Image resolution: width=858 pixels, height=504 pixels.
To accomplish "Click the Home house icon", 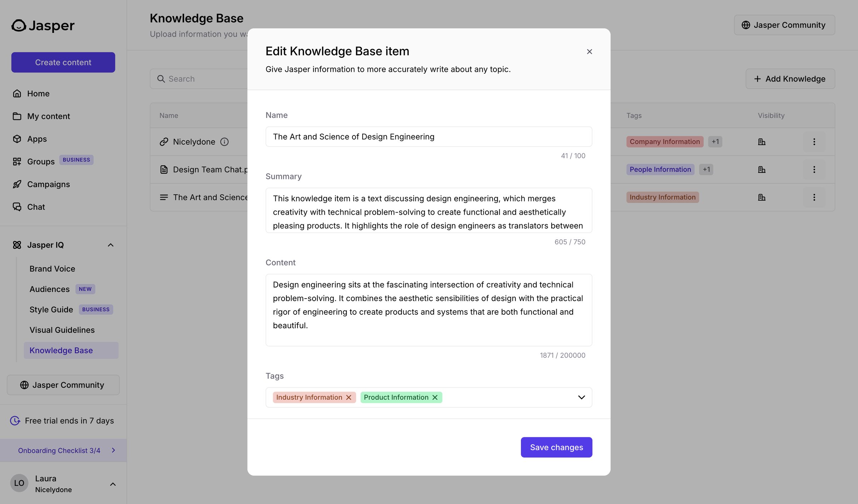I will tap(17, 93).
